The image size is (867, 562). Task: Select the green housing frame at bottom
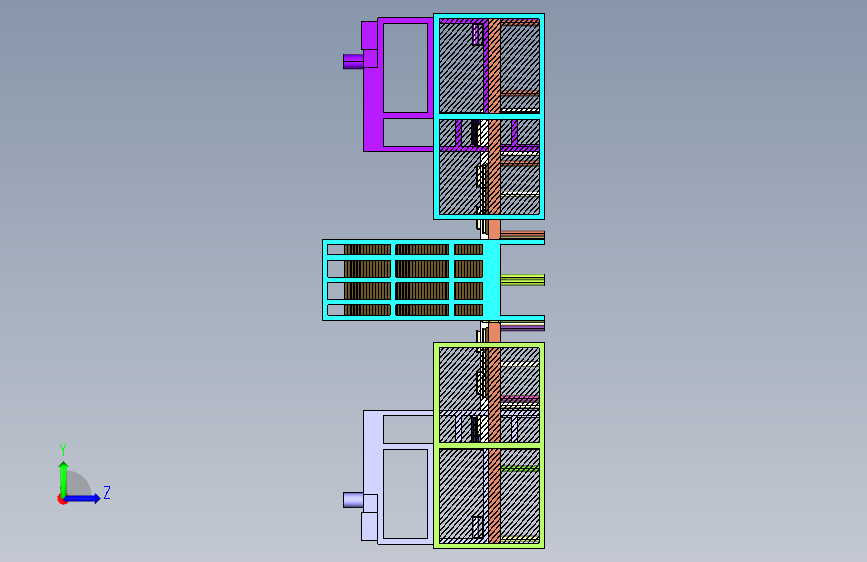point(489,445)
